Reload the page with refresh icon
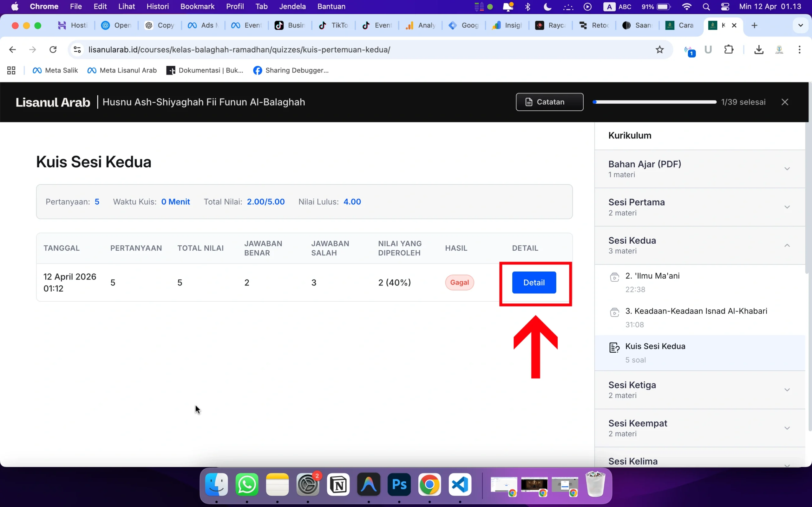Image resolution: width=812 pixels, height=507 pixels. click(x=53, y=50)
